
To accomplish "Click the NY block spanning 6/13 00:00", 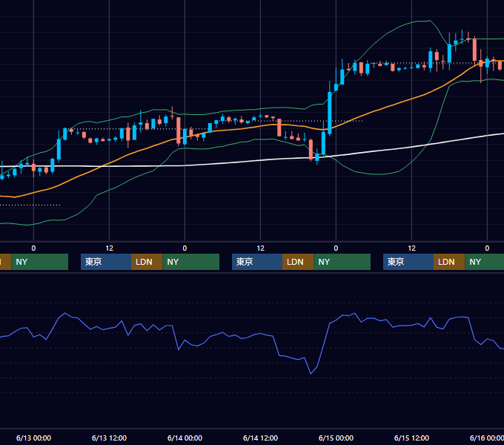I will (x=40, y=262).
